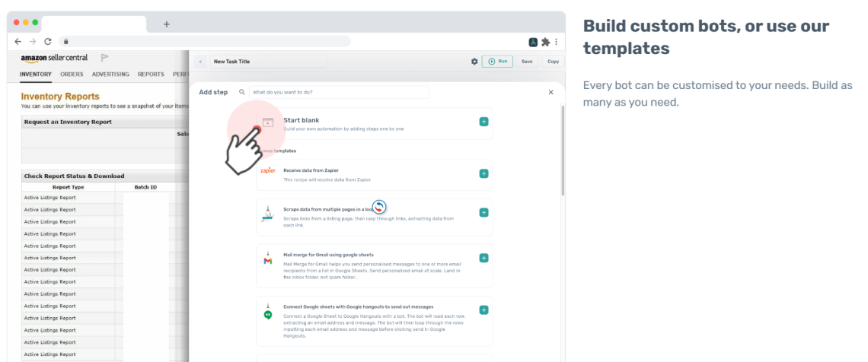
Task: Open the ADVERTISING tab
Action: pyautogui.click(x=110, y=74)
